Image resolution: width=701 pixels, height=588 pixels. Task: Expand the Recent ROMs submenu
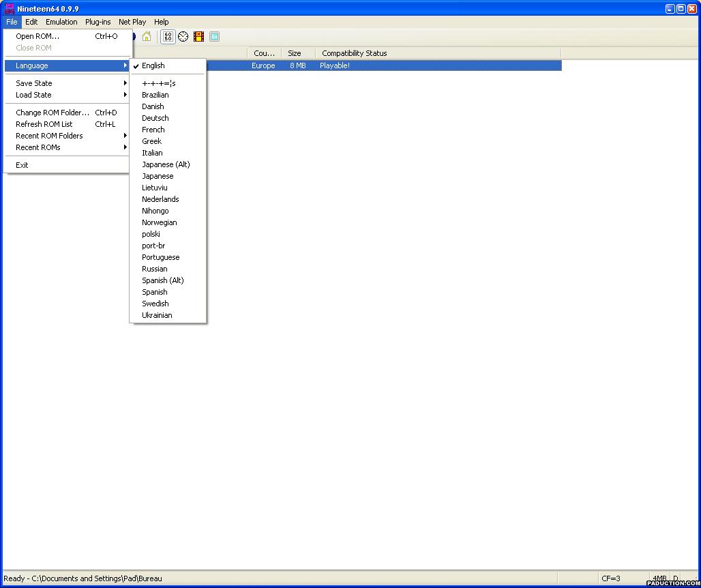pos(67,147)
